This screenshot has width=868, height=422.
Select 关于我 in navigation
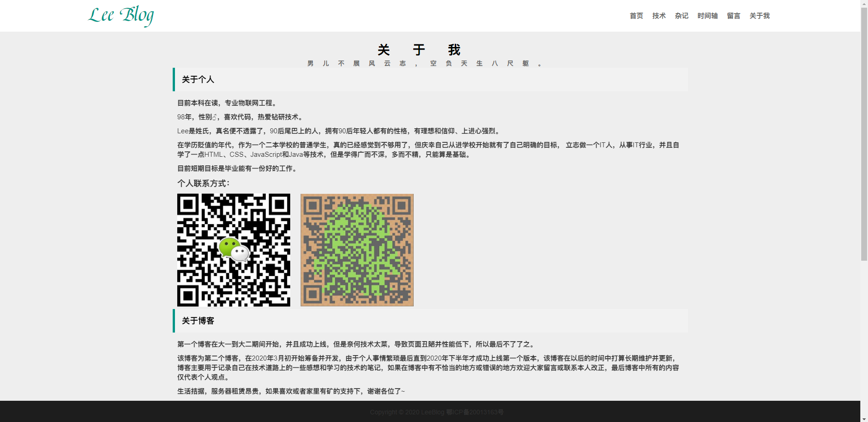tap(759, 16)
